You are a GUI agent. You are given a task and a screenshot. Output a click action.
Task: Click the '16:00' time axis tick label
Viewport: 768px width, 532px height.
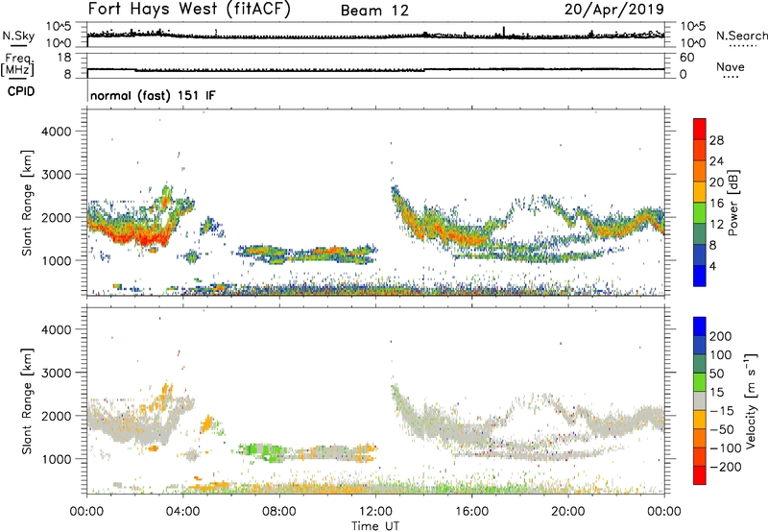pyautogui.click(x=471, y=512)
